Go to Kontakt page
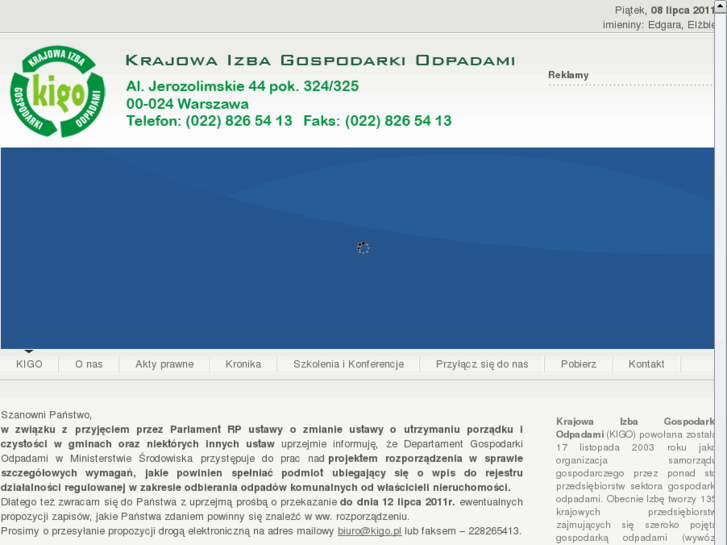727x545 pixels. pyautogui.click(x=646, y=364)
